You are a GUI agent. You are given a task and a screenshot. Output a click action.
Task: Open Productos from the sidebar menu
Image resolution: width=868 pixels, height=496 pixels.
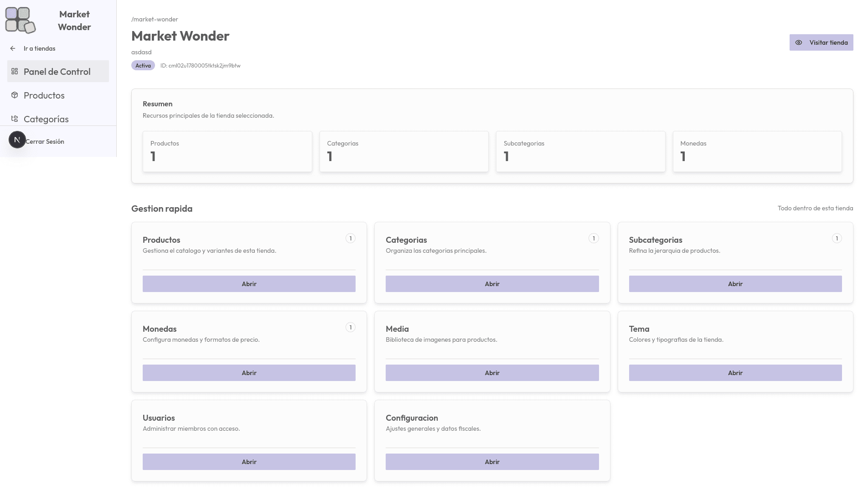click(44, 95)
